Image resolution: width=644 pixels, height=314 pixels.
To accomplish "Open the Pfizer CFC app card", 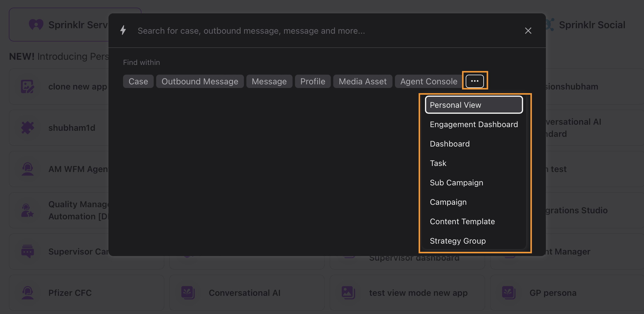I will pyautogui.click(x=87, y=293).
